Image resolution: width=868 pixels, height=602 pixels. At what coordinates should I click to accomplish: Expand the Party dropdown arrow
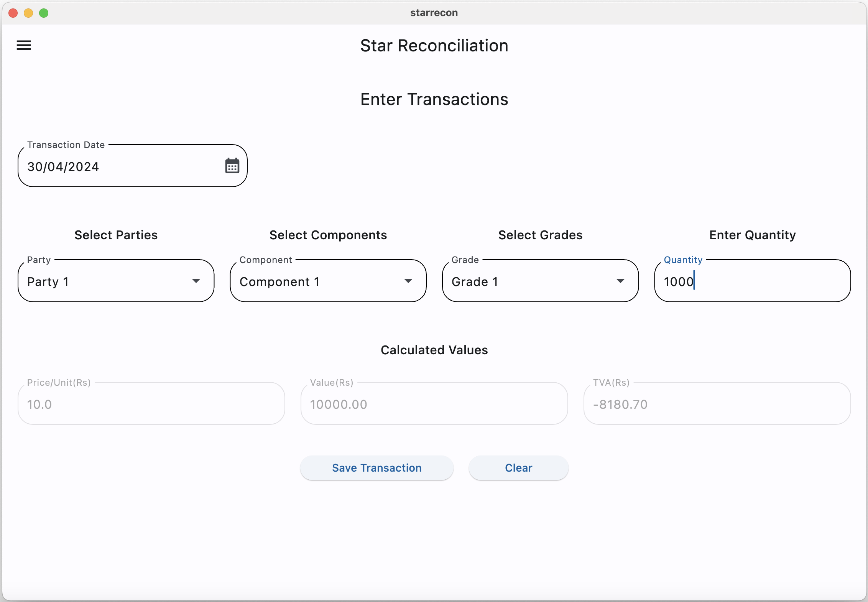pyautogui.click(x=196, y=281)
